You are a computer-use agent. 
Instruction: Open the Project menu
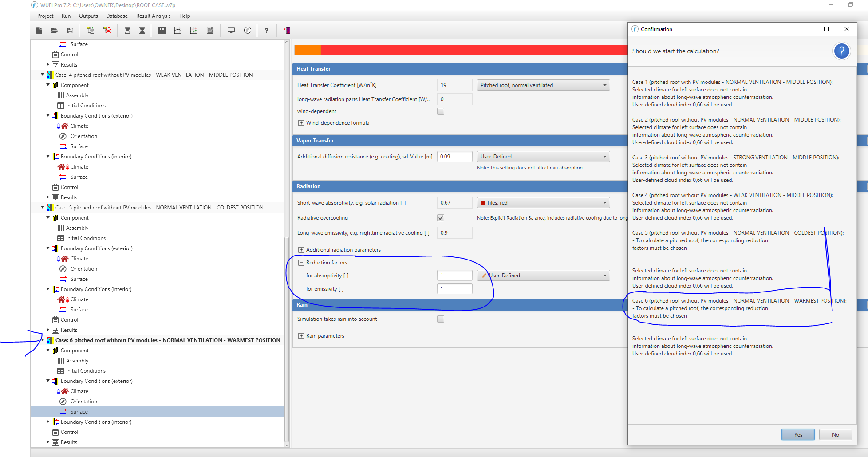coord(45,16)
